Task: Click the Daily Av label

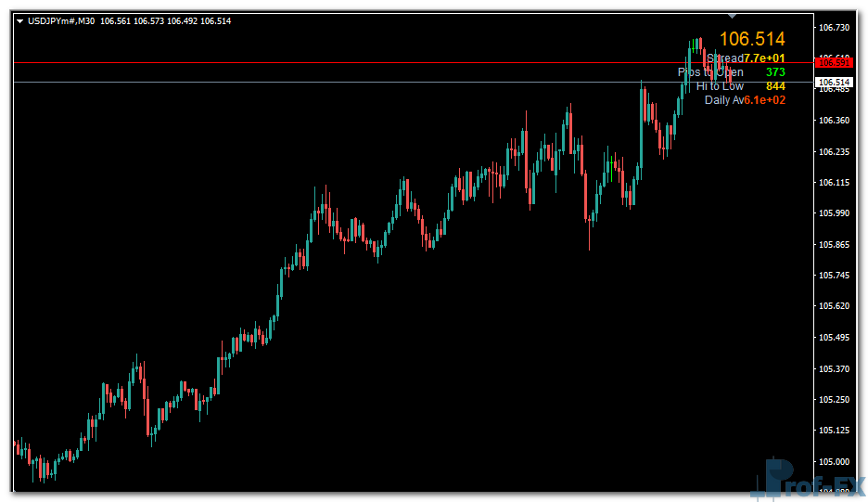Action: 723,100
